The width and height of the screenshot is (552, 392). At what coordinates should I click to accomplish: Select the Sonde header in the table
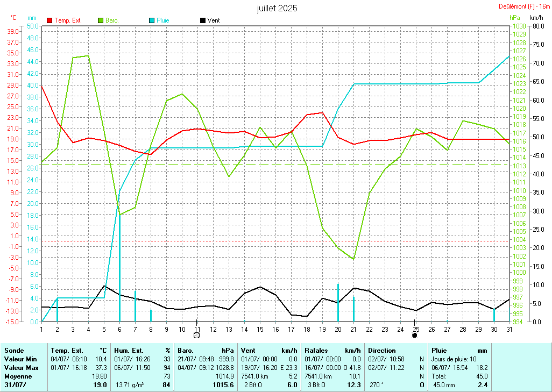coord(13,350)
